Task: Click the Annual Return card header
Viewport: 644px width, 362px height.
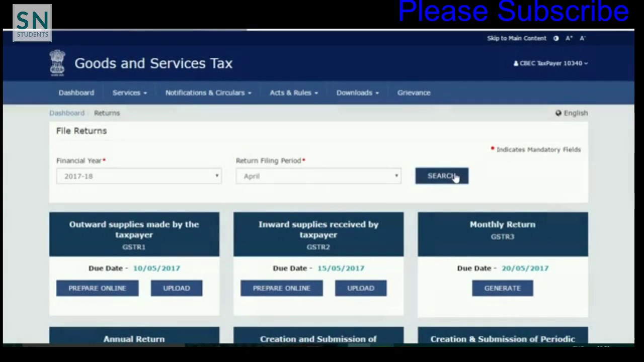Action: (134, 336)
